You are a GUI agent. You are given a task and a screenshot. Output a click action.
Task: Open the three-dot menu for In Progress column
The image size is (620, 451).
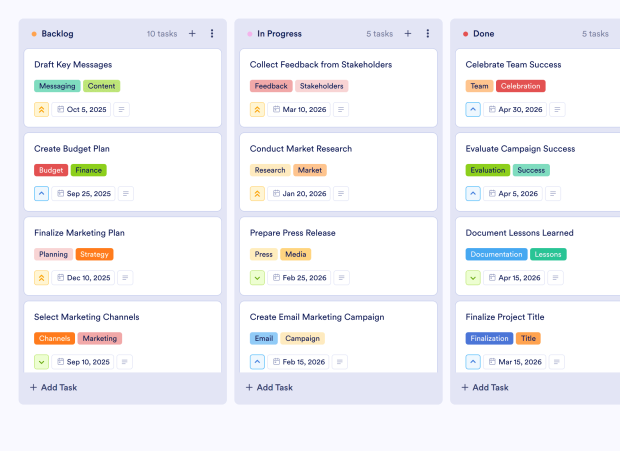click(x=428, y=34)
